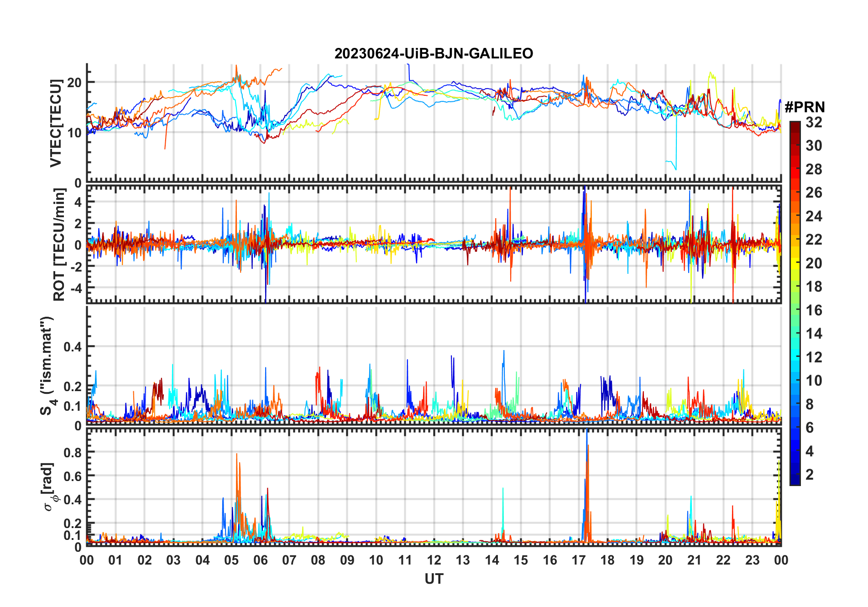This screenshot has width=868, height=607.
Task: Click the PRN colorbar gradient strip
Action: coord(795,303)
